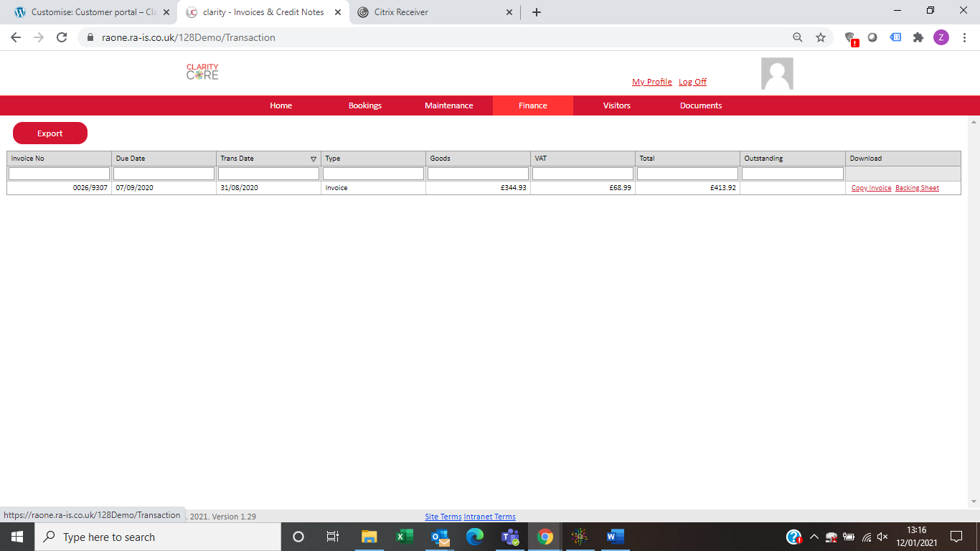Go to the Maintenance menu item
Viewport: 980px width, 551px height.
point(449,105)
